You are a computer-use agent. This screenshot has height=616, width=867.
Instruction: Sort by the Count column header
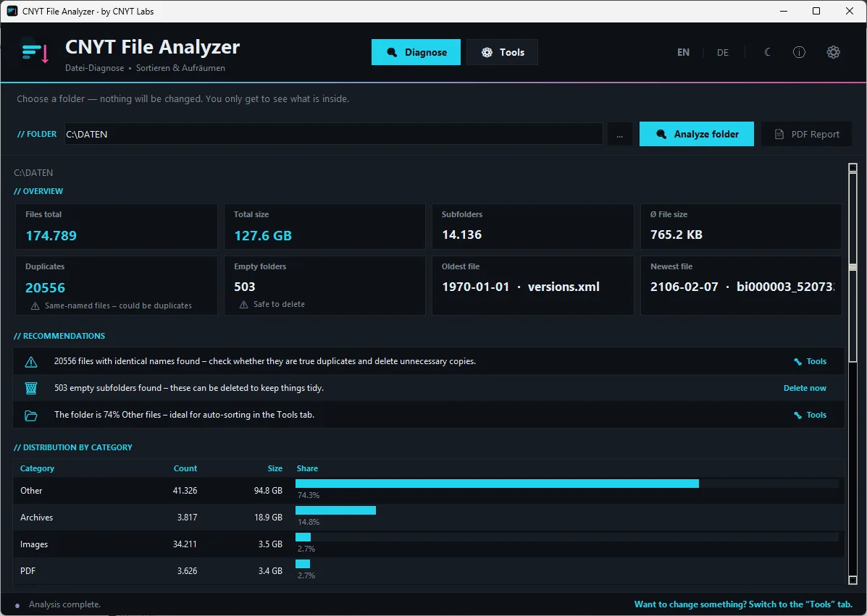pyautogui.click(x=185, y=468)
